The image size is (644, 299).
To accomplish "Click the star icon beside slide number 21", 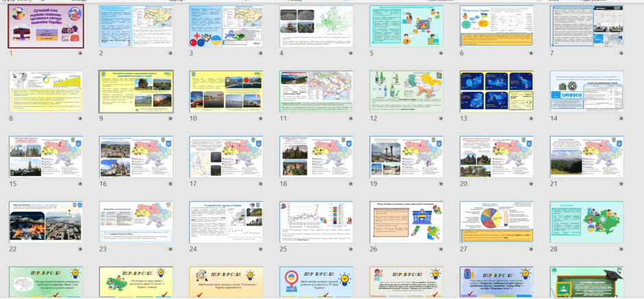I will 621,184.
